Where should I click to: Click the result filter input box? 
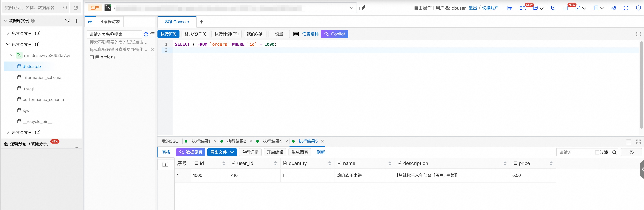pos(576,152)
